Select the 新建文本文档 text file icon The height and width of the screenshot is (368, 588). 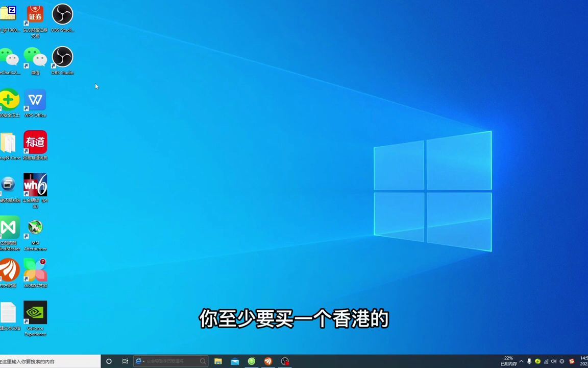coord(9,316)
